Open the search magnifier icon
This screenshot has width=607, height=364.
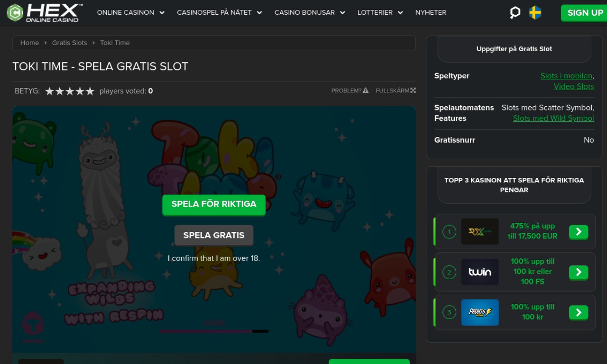pyautogui.click(x=515, y=12)
